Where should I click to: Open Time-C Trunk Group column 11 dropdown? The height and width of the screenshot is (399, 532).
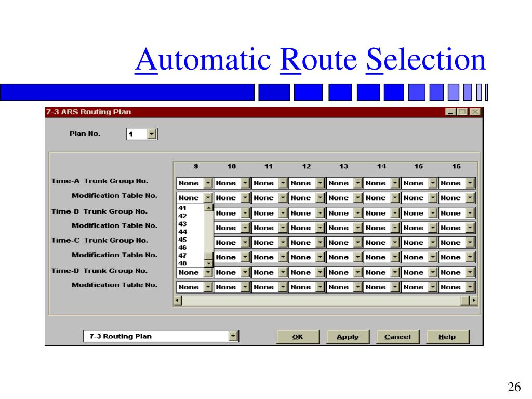(x=283, y=242)
